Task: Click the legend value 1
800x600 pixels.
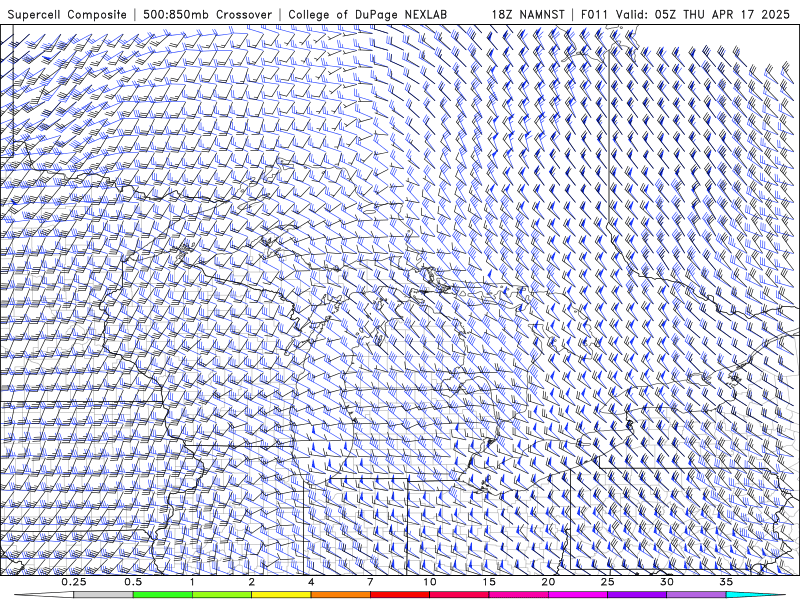Action: [x=192, y=582]
